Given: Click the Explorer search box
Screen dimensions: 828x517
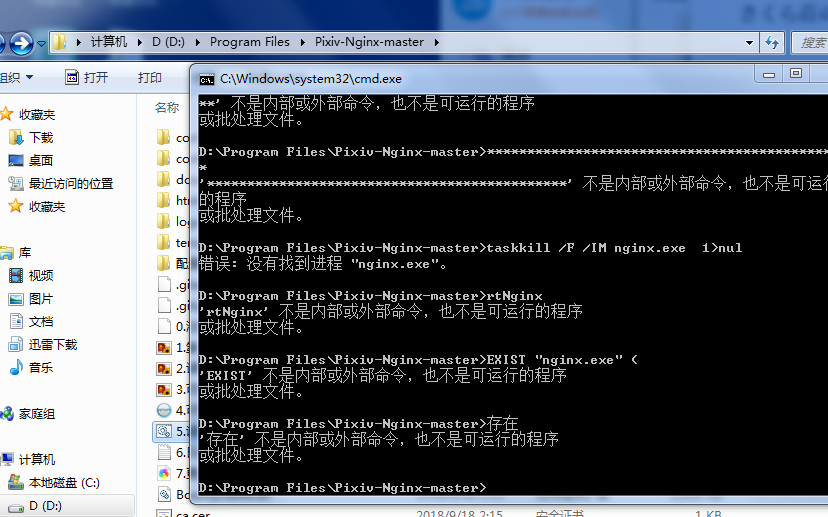Looking at the screenshot, I should coord(810,43).
